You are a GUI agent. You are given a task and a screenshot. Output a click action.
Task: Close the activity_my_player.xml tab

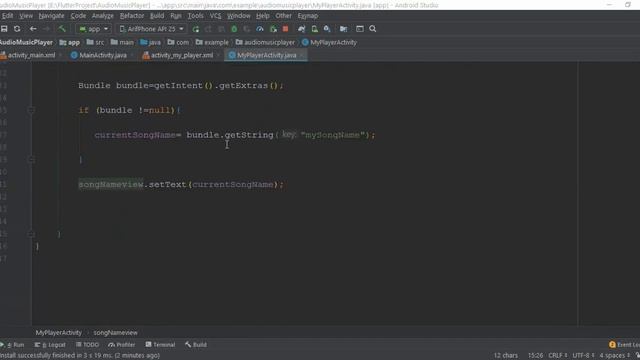point(219,55)
